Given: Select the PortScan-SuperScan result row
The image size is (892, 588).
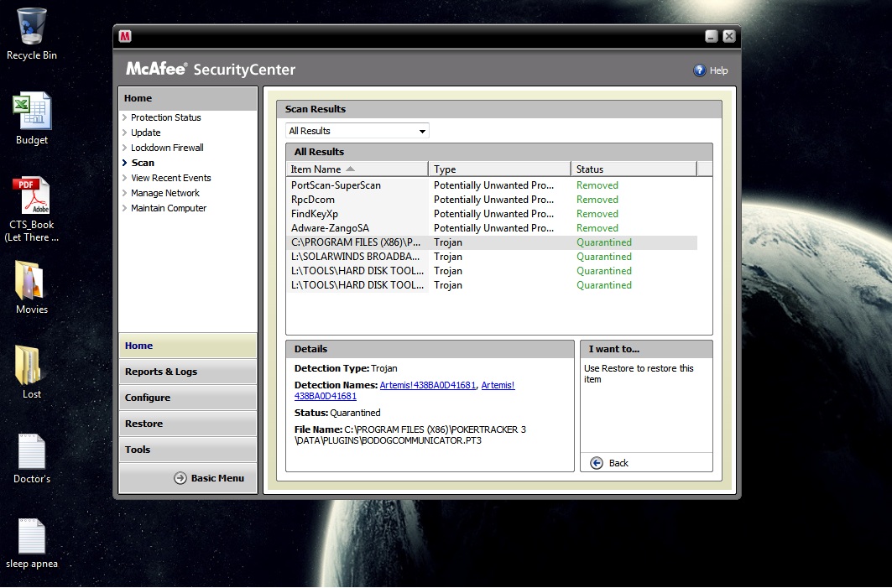Looking at the screenshot, I should (492, 185).
